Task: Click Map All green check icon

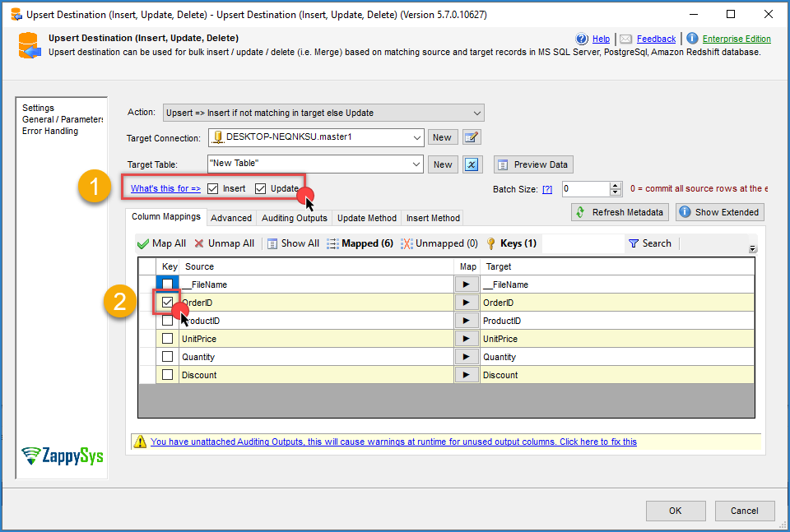Action: (x=143, y=243)
